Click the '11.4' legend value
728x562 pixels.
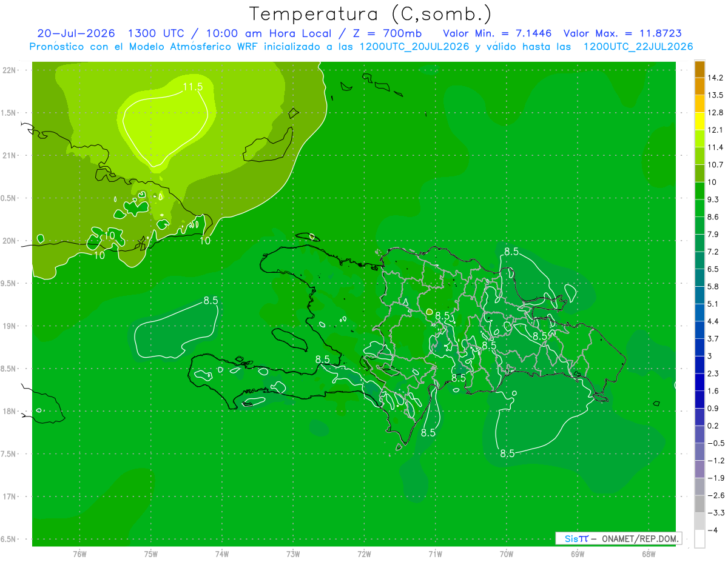pyautogui.click(x=715, y=147)
